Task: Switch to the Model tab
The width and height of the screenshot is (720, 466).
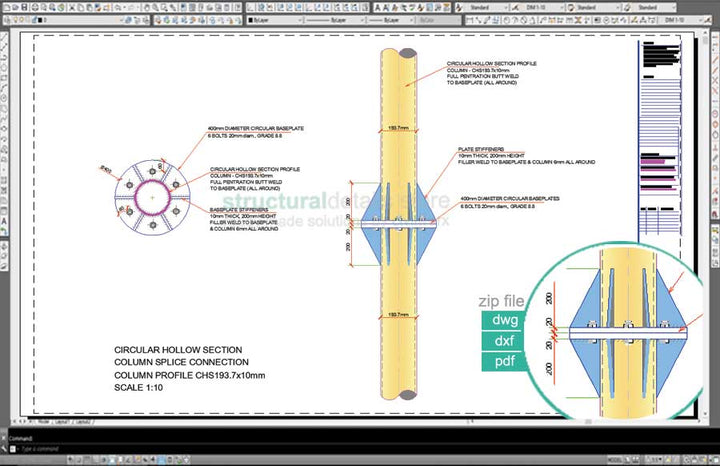Action: pyautogui.click(x=44, y=421)
